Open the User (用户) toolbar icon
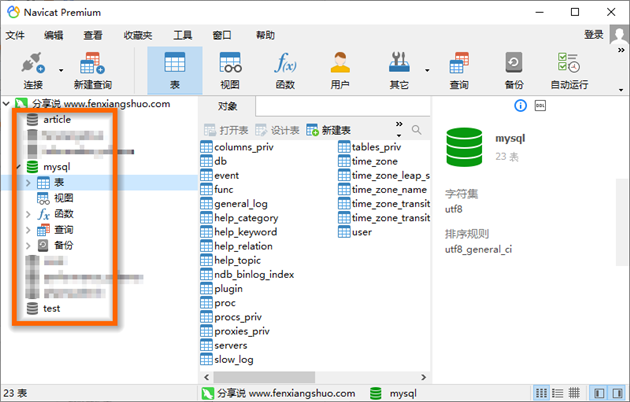 tap(340, 71)
